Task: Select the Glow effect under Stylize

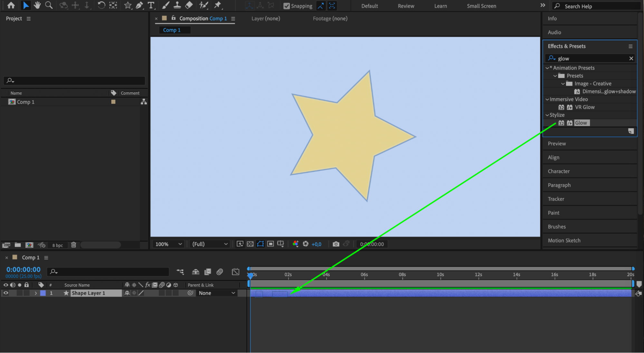Action: (x=581, y=123)
